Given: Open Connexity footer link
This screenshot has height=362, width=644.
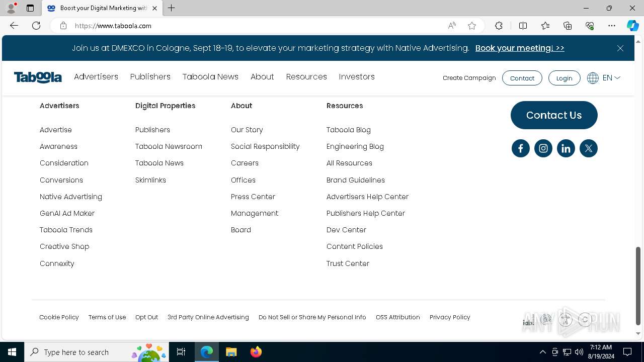Looking at the screenshot, I should 57,263.
